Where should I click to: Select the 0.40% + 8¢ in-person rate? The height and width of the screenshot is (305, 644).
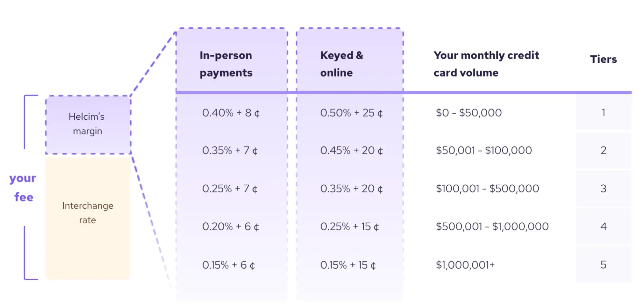231,113
